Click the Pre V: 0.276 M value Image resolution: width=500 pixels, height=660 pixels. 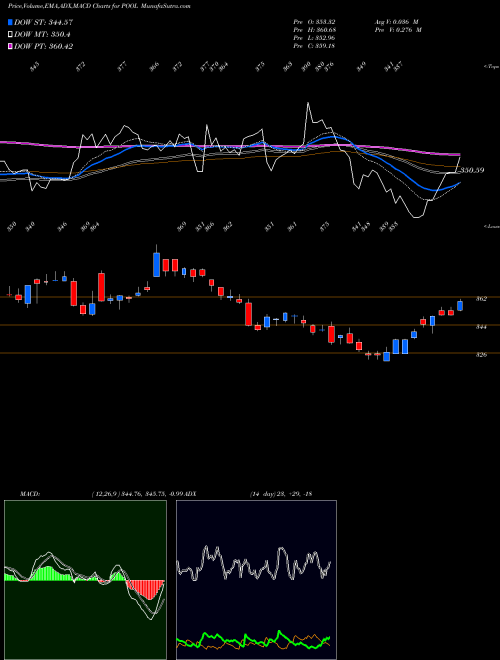point(398,30)
